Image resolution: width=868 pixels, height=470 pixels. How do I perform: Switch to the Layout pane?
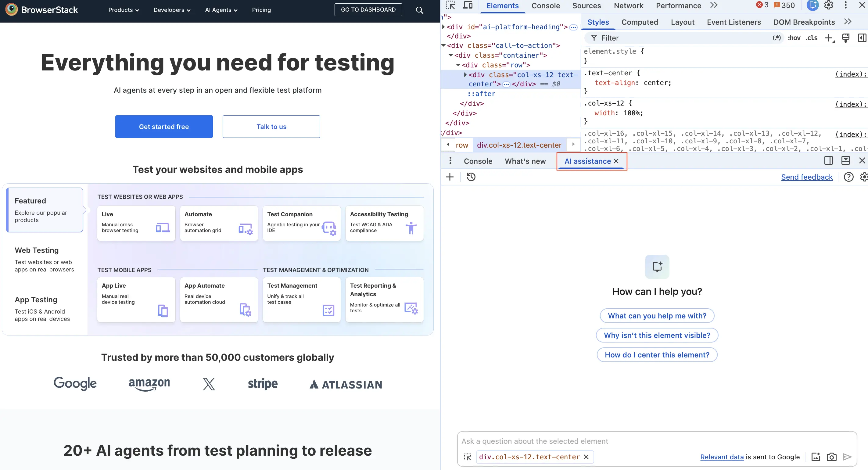(682, 22)
